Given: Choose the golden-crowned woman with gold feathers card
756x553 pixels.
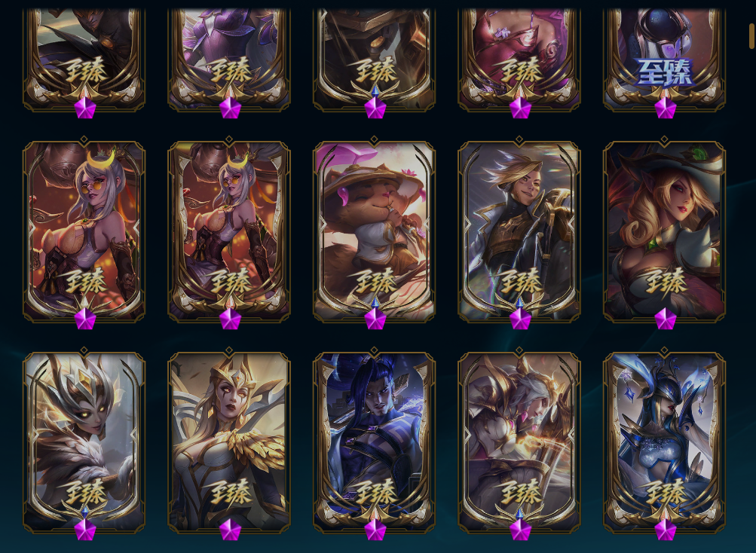Looking at the screenshot, I should 229,442.
